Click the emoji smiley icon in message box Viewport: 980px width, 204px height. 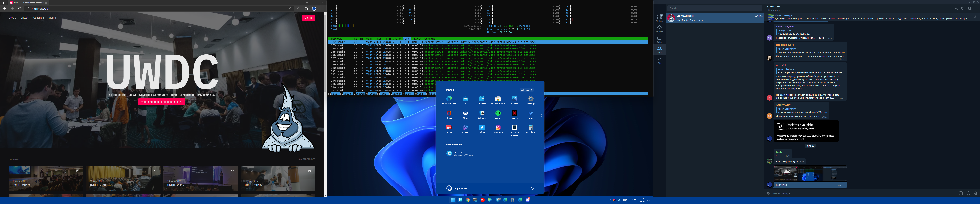click(968, 193)
